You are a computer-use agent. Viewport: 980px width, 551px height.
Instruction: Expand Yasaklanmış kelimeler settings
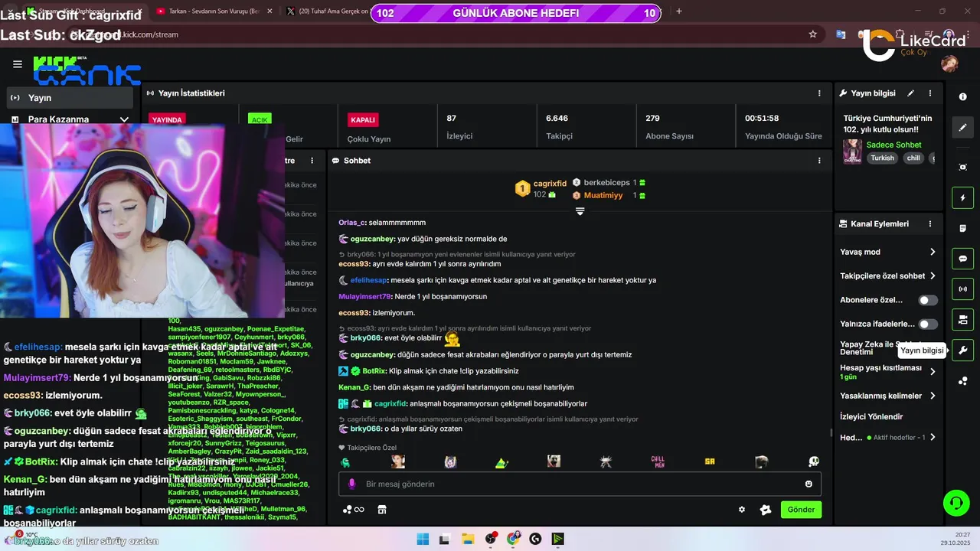[888, 396]
